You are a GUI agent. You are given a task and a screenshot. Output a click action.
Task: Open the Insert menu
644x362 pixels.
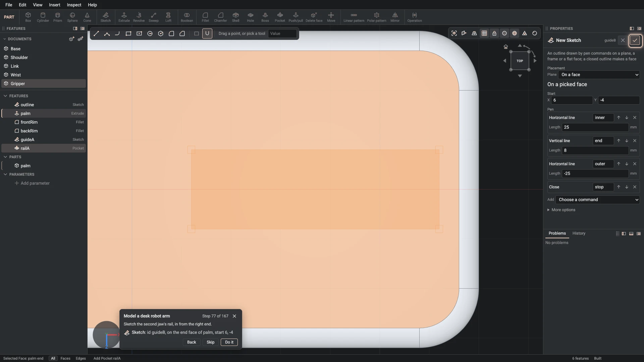pos(55,5)
